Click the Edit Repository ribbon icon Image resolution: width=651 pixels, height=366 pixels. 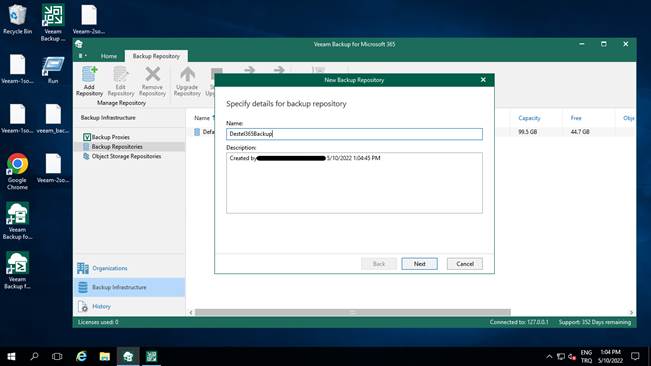tap(120, 75)
